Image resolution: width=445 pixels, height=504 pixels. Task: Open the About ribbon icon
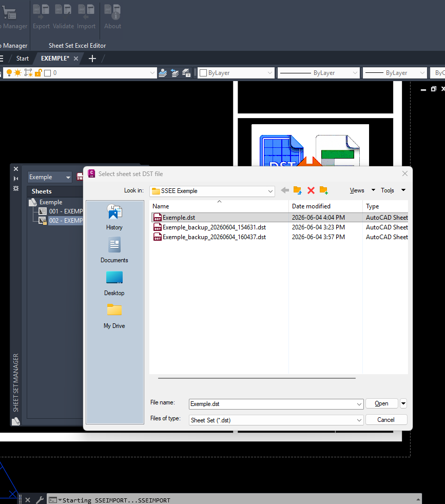click(x=112, y=12)
